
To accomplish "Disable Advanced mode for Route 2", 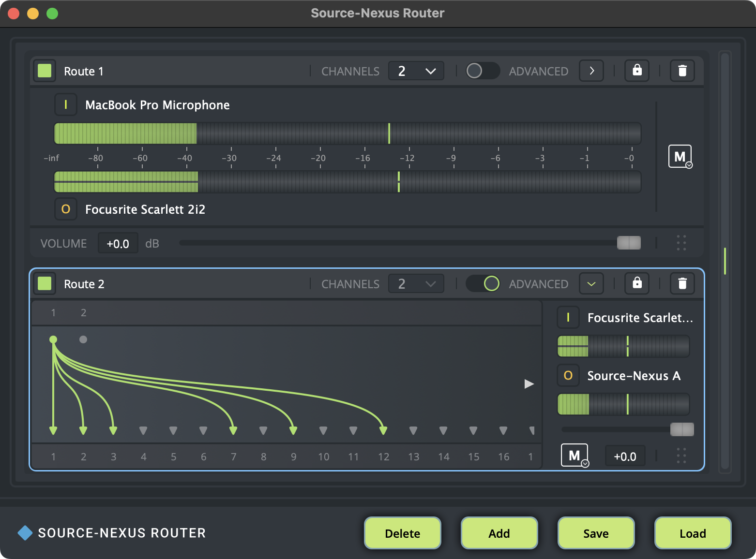I will 483,283.
